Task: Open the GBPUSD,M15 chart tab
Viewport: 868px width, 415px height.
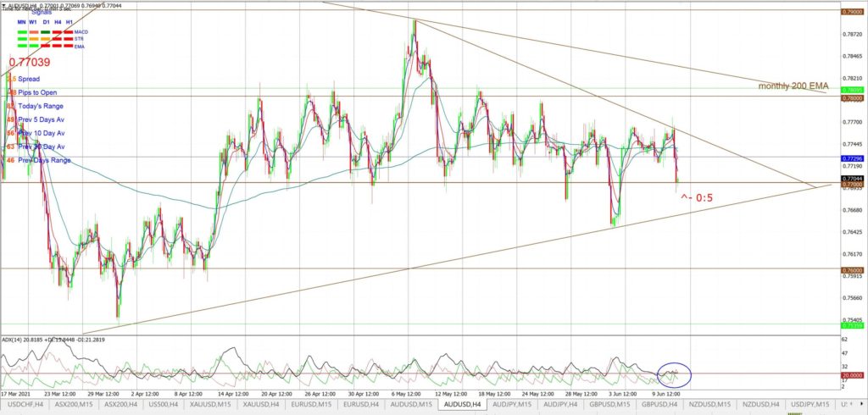Action: [610, 405]
